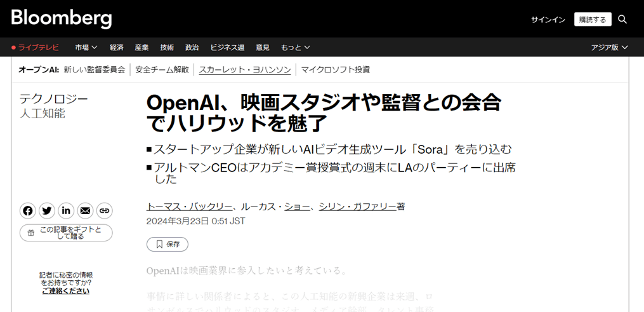Open the 意見 section

[263, 47]
